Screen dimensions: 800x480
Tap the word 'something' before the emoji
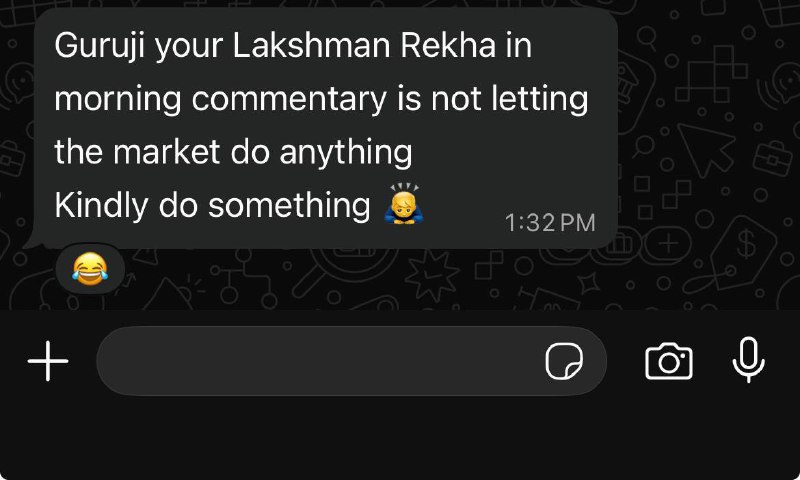289,206
